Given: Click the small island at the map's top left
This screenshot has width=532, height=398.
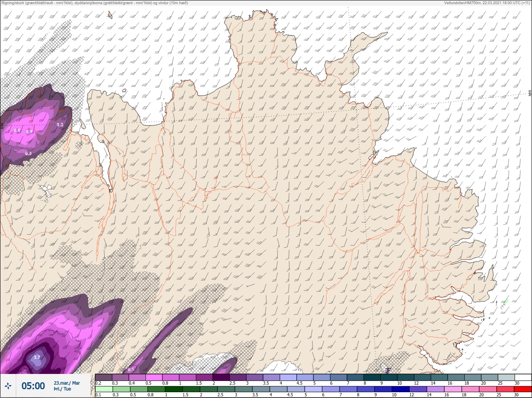Looking at the screenshot, I should pyautogui.click(x=110, y=15).
